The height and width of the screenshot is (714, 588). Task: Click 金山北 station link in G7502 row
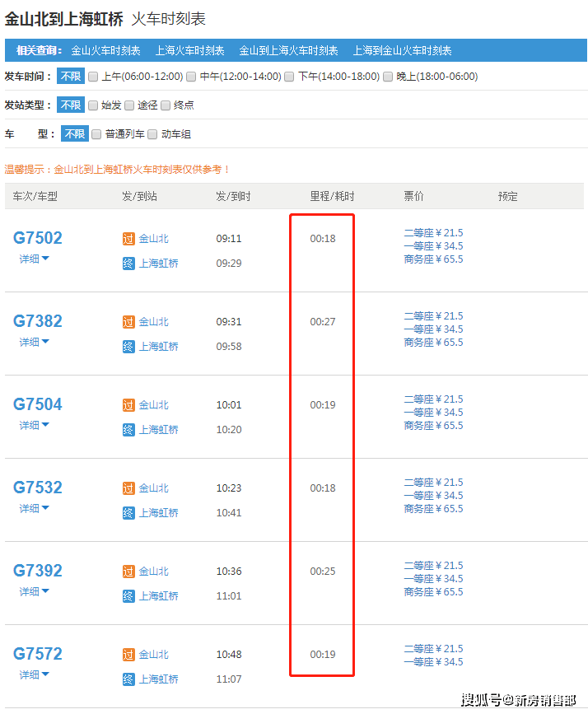[x=153, y=239]
